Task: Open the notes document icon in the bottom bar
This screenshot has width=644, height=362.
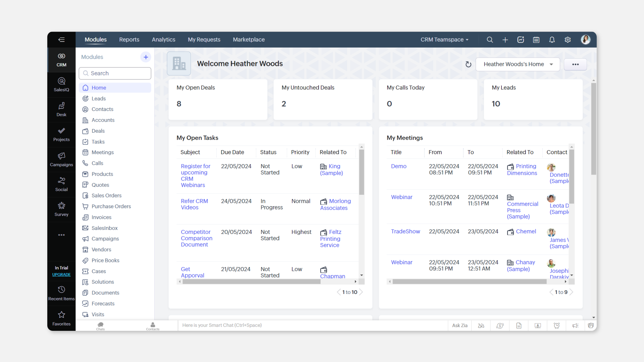Action: 519,325
